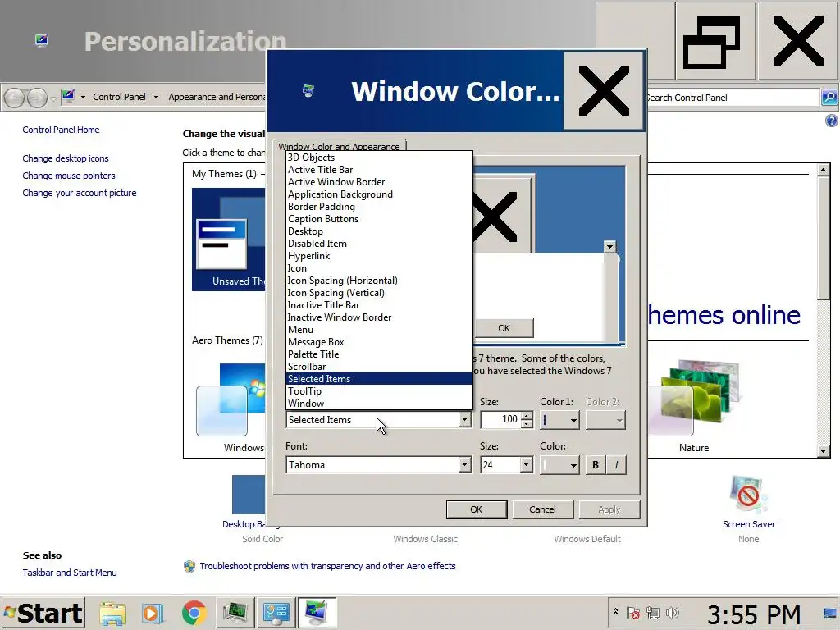Open Screen Saver settings icon
Image resolution: width=840 pixels, height=630 pixels.
(x=748, y=495)
